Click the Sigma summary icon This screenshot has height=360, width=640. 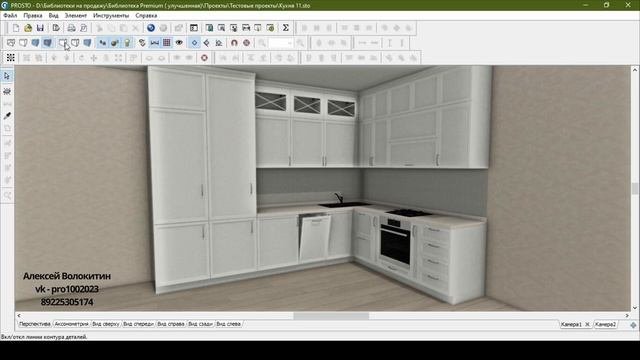(x=286, y=28)
